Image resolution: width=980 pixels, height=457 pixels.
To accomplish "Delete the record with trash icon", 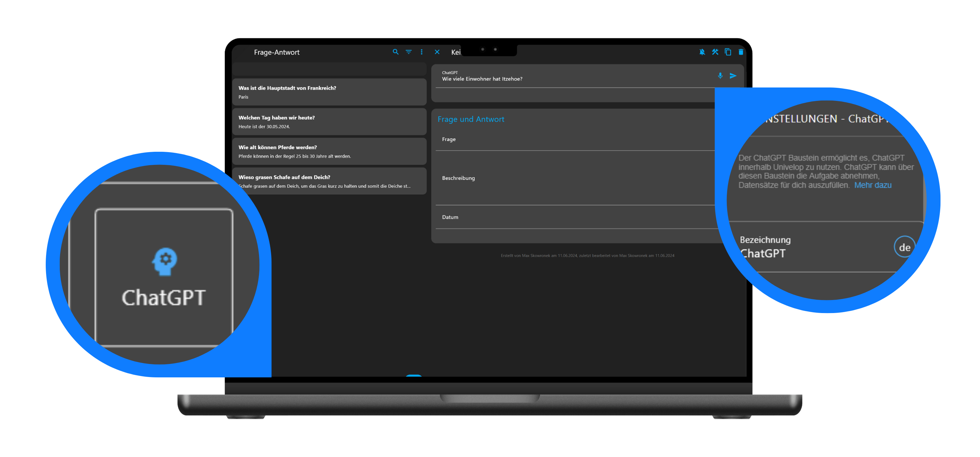I will click(x=741, y=52).
